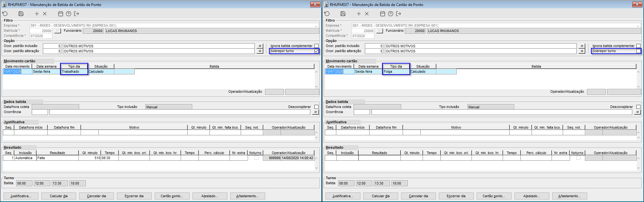Toggle Noturno checkbox in left Resultado row
The height and width of the screenshot is (202, 644).
(256, 158)
